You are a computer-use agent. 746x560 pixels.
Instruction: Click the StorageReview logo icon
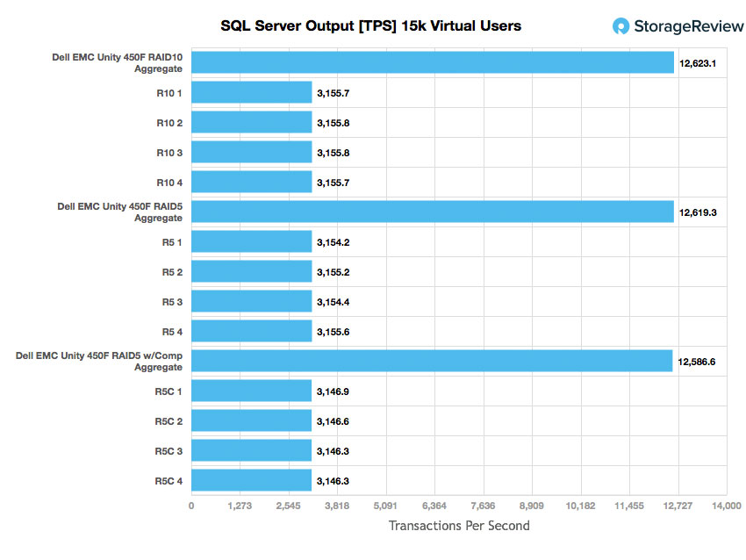(x=620, y=26)
